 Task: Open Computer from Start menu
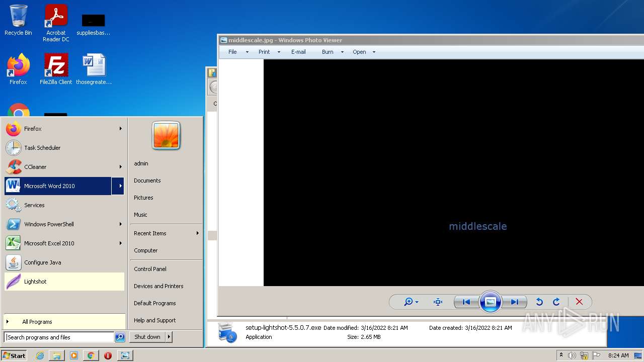coord(146,250)
